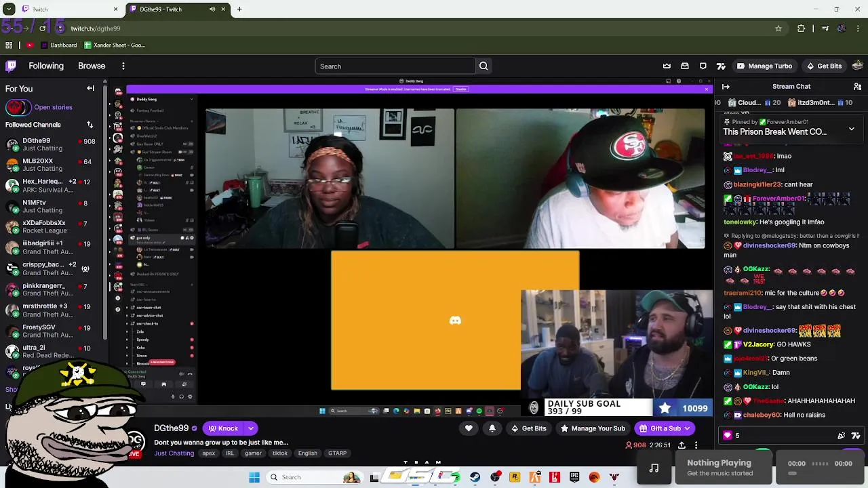
Task: Click the apex tag
Action: (x=209, y=453)
